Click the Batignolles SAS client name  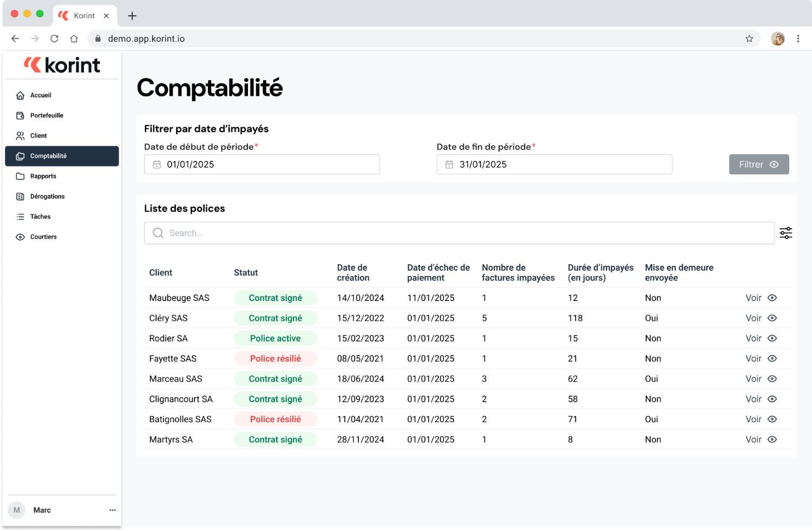[180, 419]
